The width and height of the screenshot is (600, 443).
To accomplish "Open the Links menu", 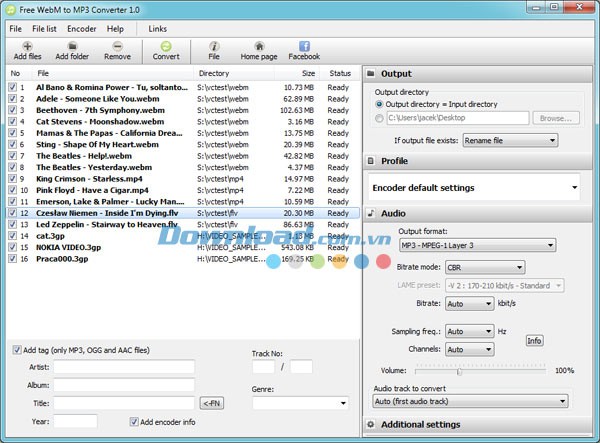I will tap(158, 29).
